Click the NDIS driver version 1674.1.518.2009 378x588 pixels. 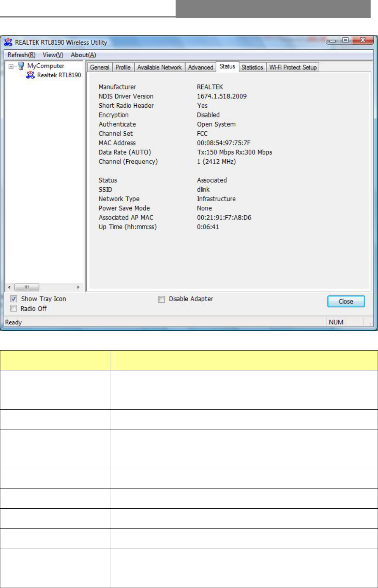tap(222, 96)
